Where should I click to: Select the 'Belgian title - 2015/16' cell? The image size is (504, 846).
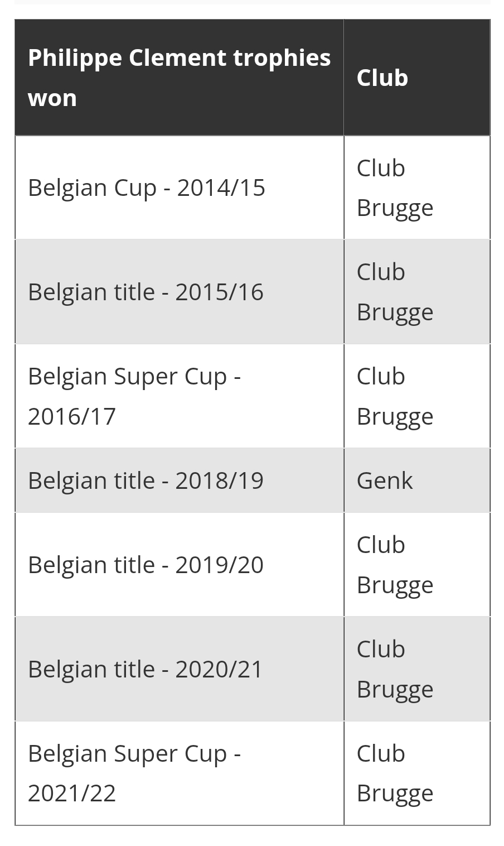[179, 292]
